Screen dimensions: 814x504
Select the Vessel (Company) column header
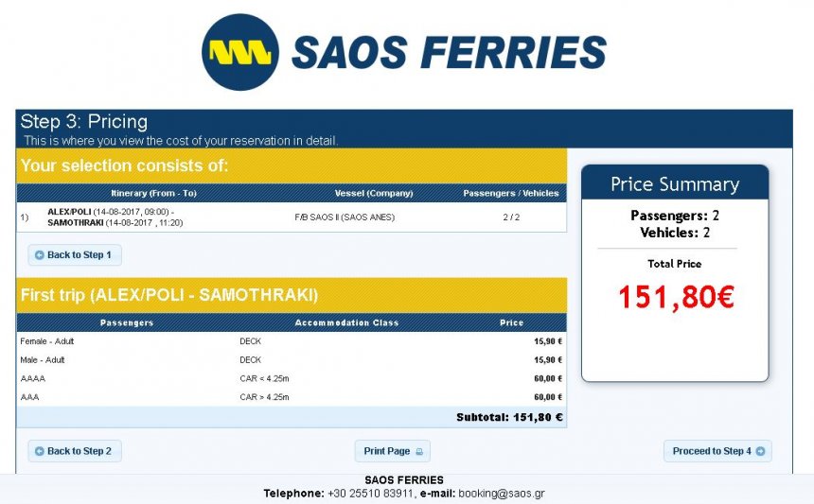click(374, 193)
